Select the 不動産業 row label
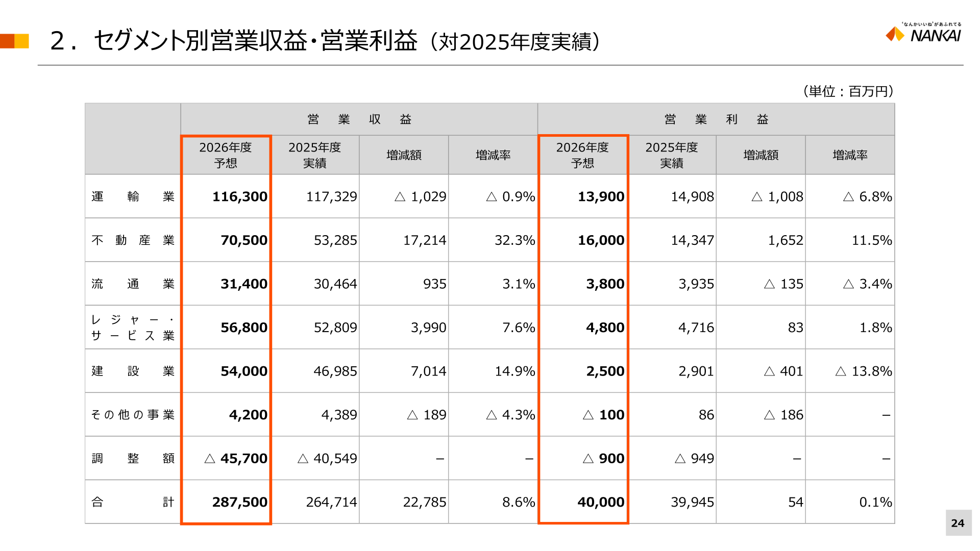This screenshot has height=551, width=980. click(133, 240)
